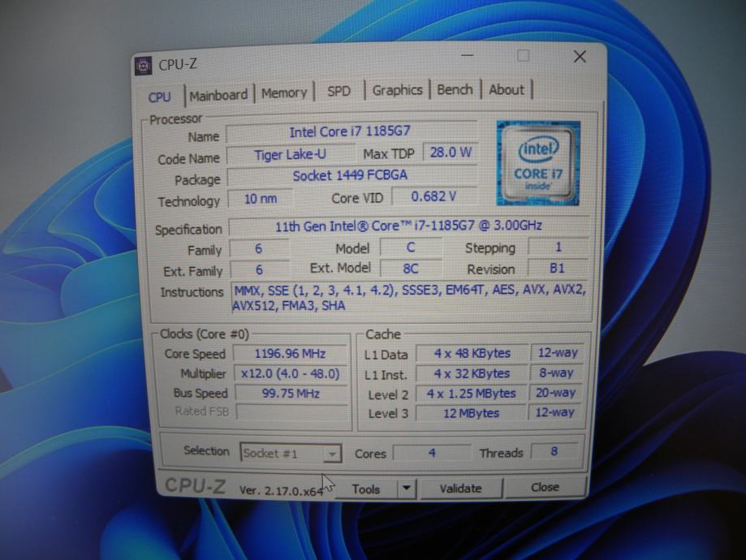Click the CPU-Z icon in the title bar
Image resolution: width=746 pixels, height=560 pixels.
144,66
